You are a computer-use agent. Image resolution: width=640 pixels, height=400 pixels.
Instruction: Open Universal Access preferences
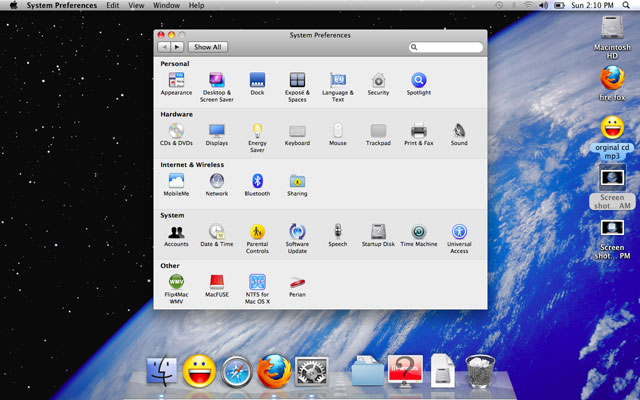click(459, 239)
